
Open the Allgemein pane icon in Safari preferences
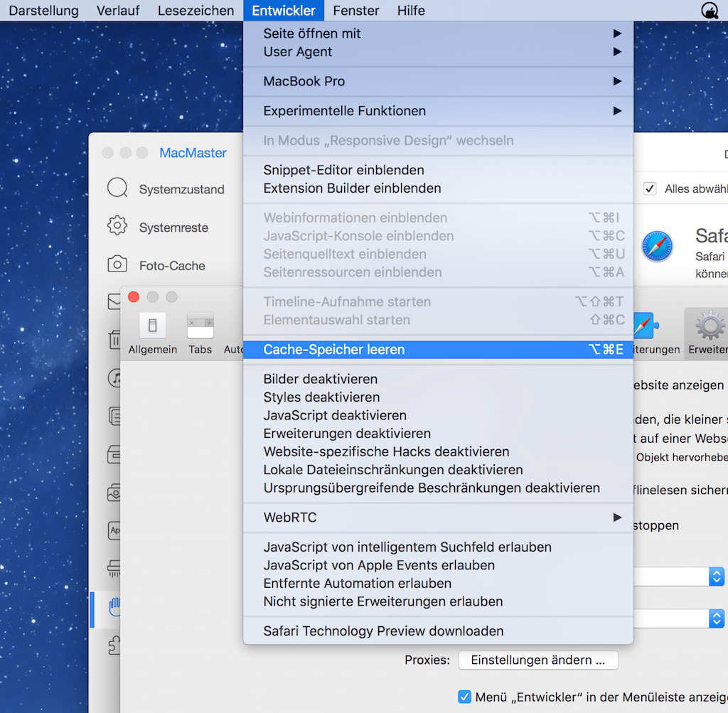pos(153,326)
